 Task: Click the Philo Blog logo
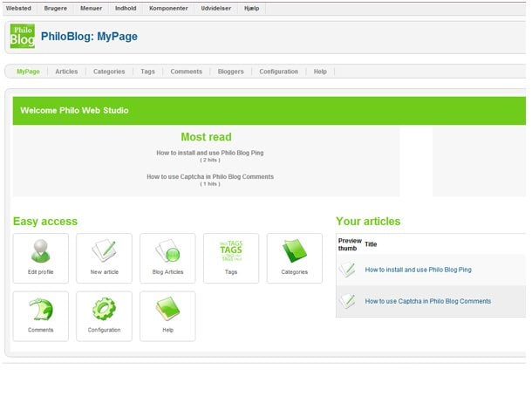22,37
